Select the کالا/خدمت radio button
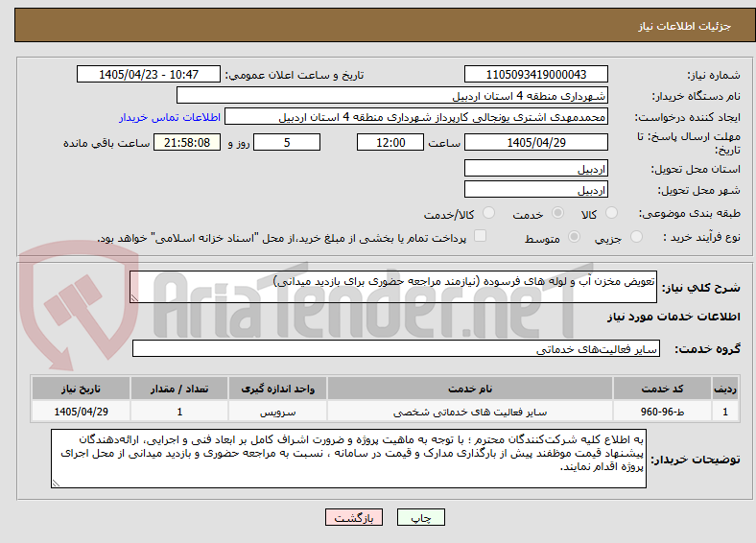The width and height of the screenshot is (756, 543). tap(489, 213)
